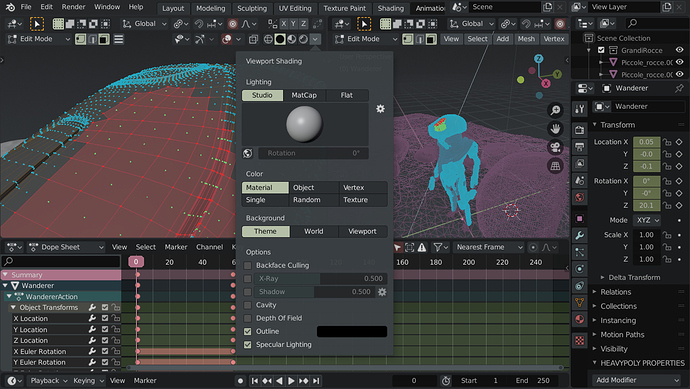Toggle camera view icon in right viewport
The image size is (690, 389).
(x=555, y=147)
